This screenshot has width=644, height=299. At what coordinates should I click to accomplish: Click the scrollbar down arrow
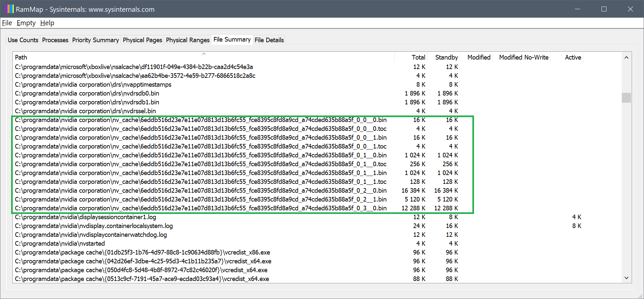tap(626, 278)
